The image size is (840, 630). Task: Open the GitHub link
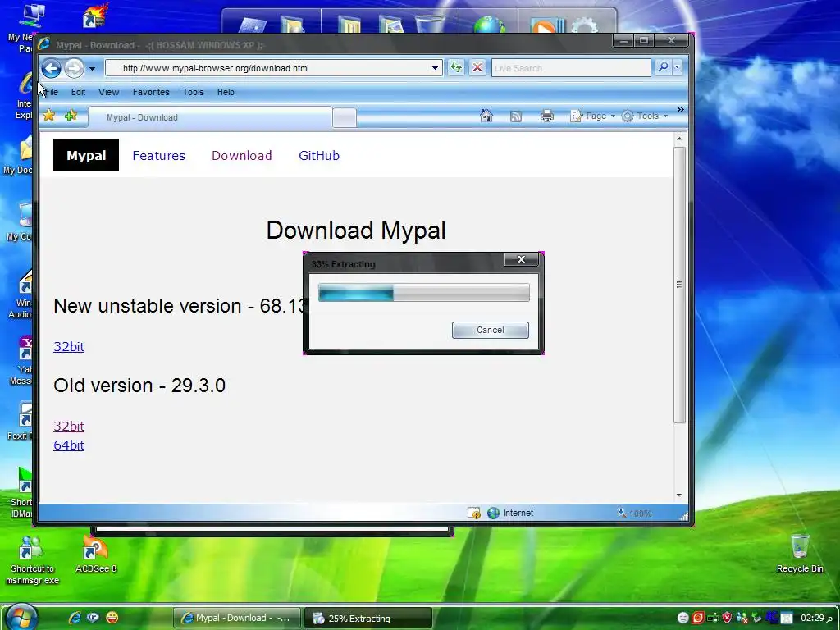pos(319,155)
